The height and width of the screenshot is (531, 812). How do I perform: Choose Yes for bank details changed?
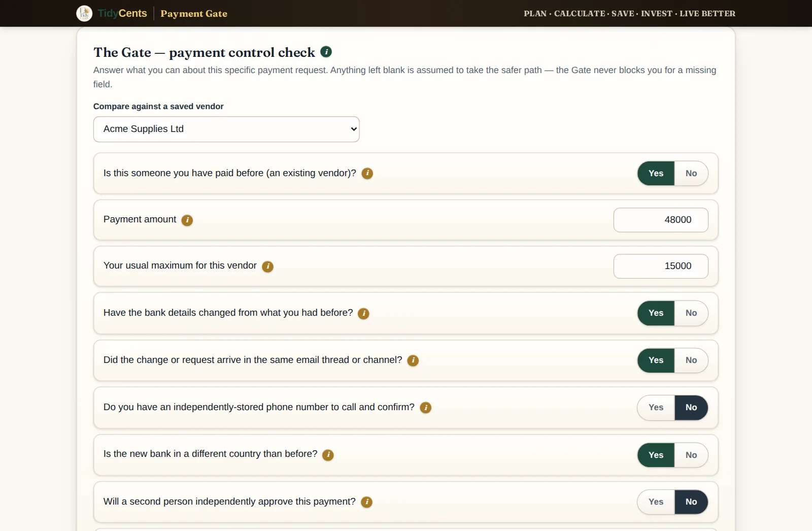coord(656,313)
